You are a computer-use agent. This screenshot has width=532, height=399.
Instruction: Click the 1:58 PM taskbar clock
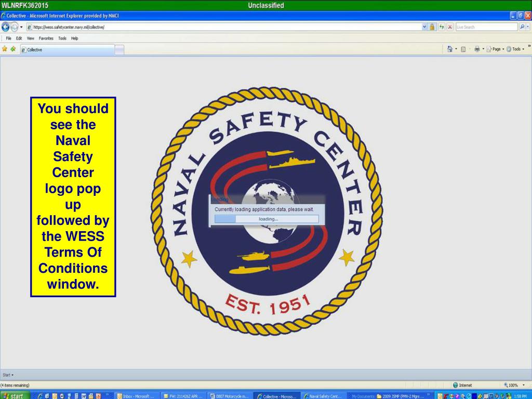(x=520, y=396)
